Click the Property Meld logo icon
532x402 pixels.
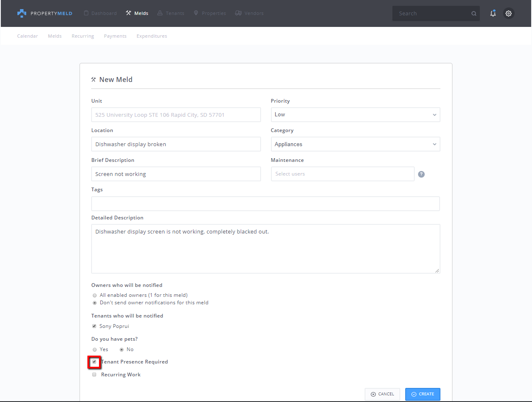click(22, 13)
